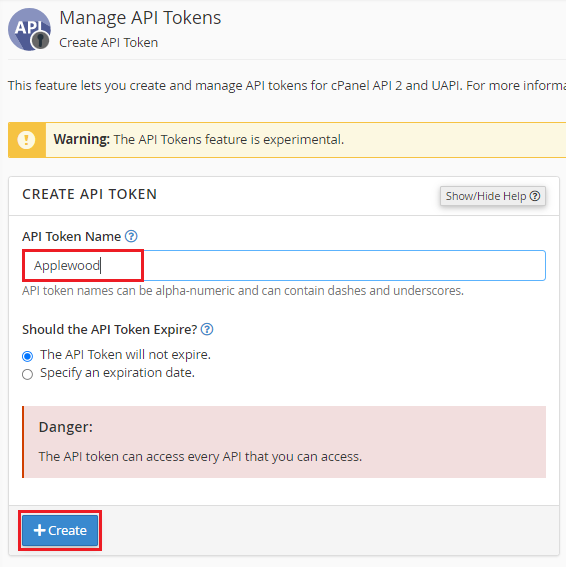Viewport: 566px width, 567px height.
Task: Click the 'API Token Name' label text
Action: point(72,236)
